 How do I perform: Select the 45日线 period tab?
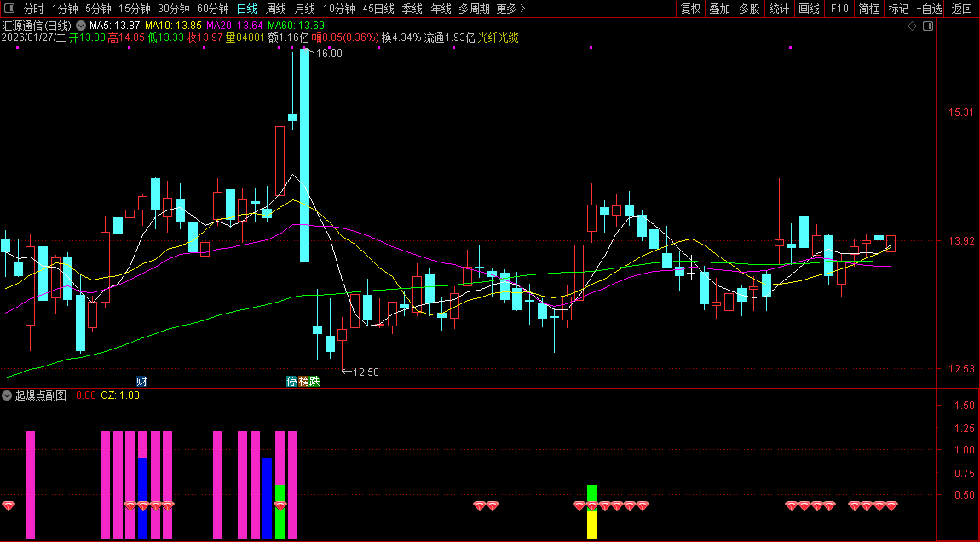tap(378, 9)
